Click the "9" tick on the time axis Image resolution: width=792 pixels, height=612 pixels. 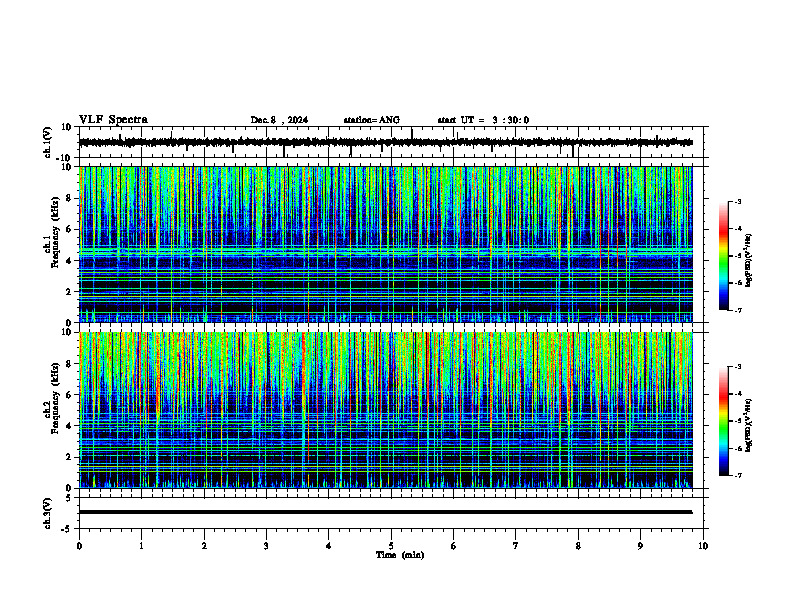click(x=640, y=546)
